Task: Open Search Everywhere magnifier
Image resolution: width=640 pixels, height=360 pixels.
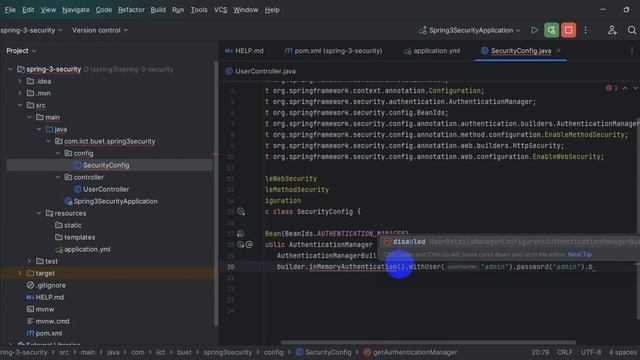Action: [631, 30]
